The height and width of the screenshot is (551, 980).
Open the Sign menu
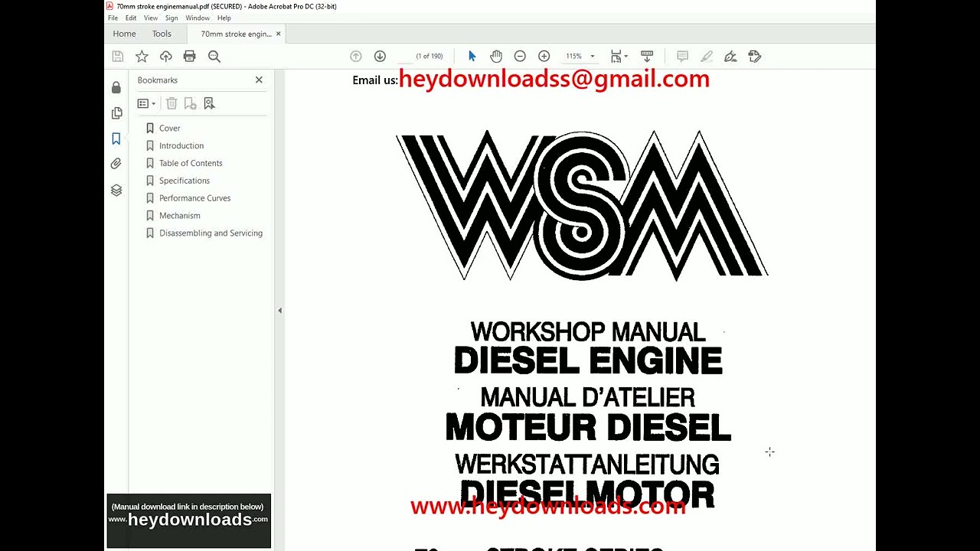point(171,18)
